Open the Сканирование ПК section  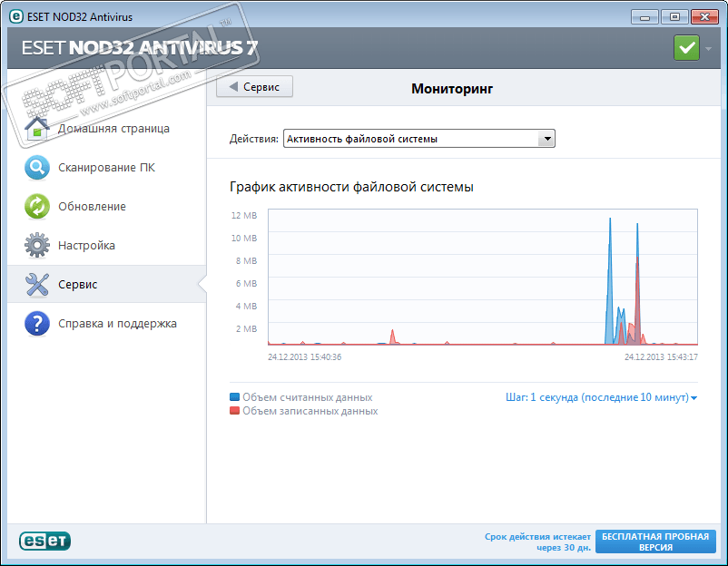[x=107, y=168]
